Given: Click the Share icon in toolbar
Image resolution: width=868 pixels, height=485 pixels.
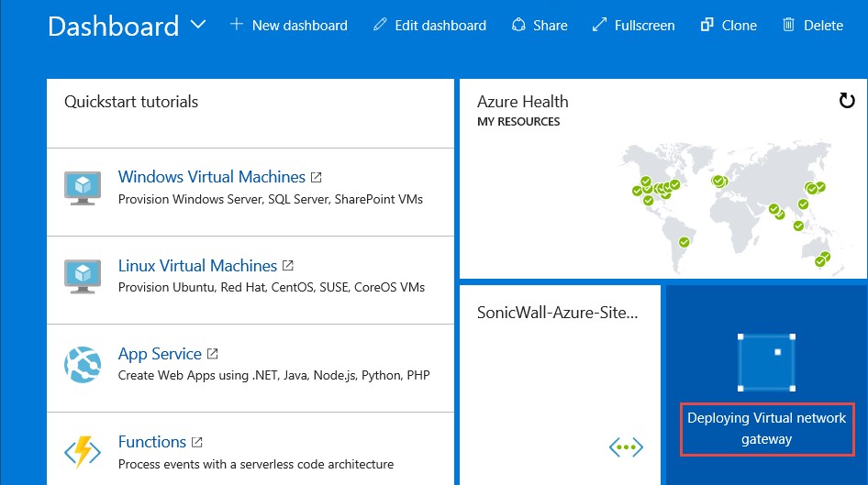Looking at the screenshot, I should tap(518, 25).
